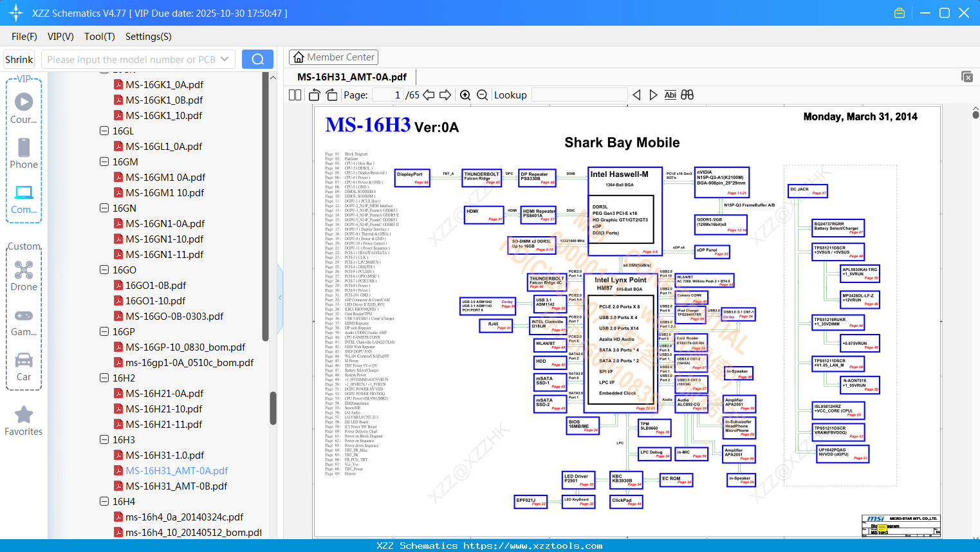980x552 pixels.
Task: Open the Game console category
Action: coord(24,322)
